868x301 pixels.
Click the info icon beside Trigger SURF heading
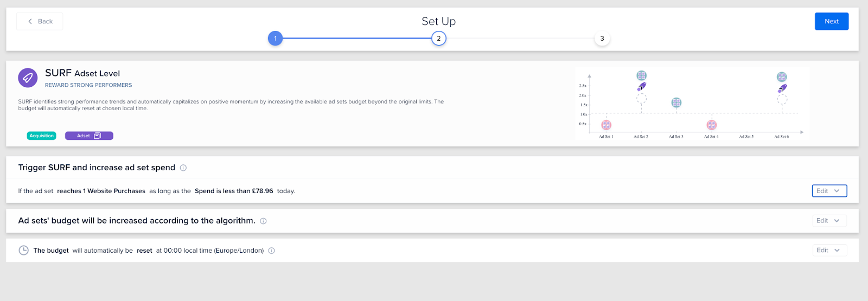pyautogui.click(x=183, y=168)
